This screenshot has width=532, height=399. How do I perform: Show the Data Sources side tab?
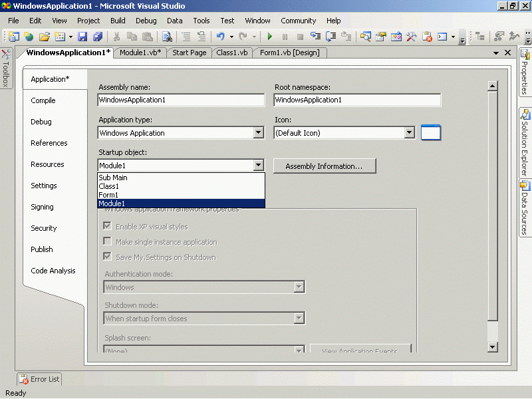pos(525,208)
